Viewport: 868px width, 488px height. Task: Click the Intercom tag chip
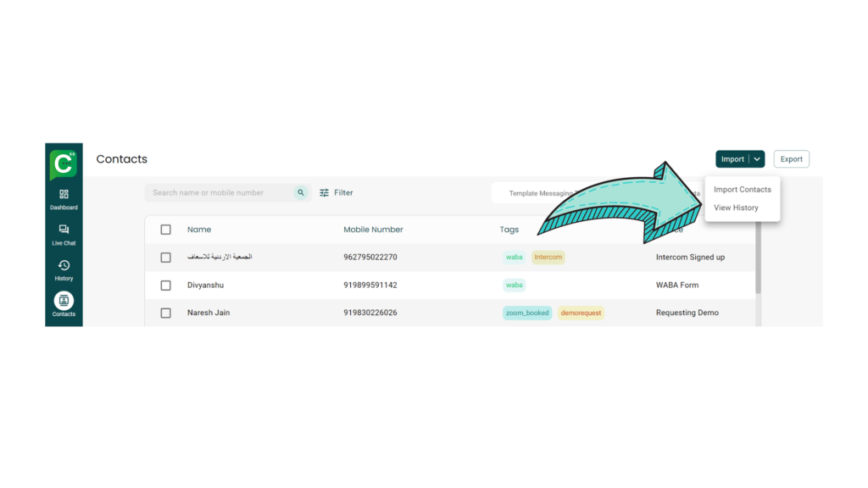point(548,258)
